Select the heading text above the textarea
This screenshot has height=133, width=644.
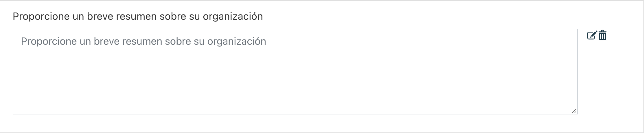(x=138, y=17)
